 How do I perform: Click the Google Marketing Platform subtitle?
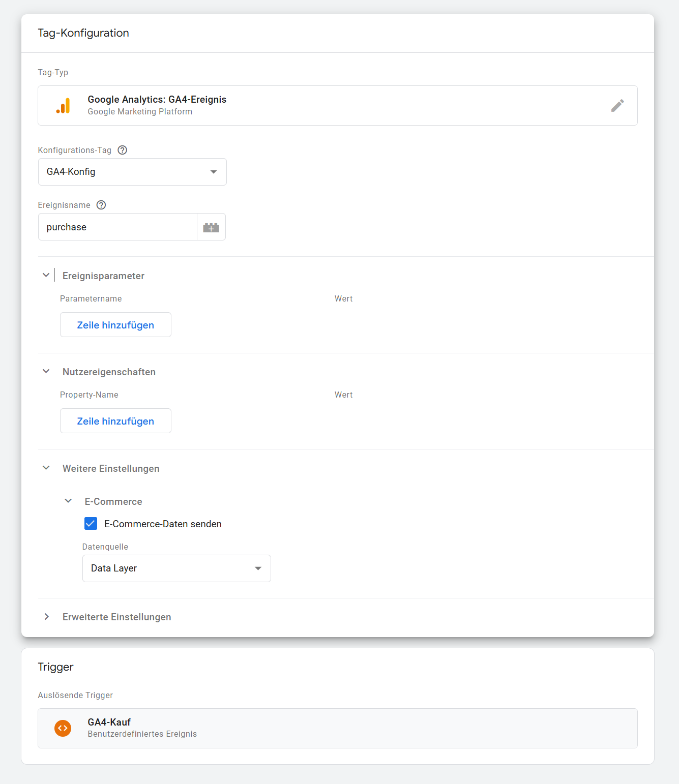140,112
